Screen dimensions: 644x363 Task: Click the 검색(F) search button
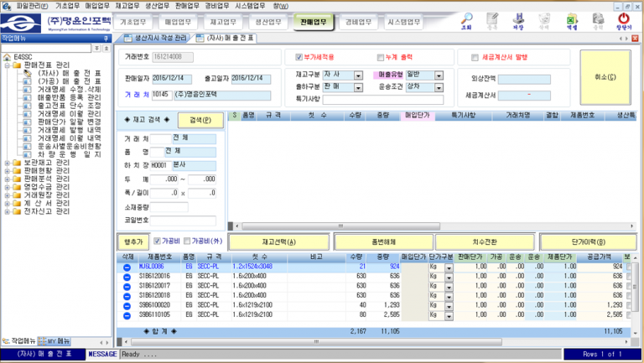click(200, 120)
